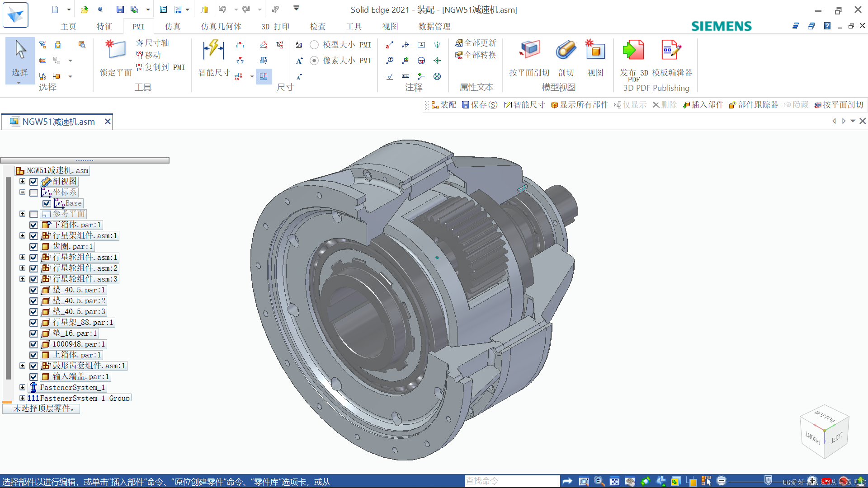This screenshot has height=488, width=868.
Task: Switch to NGW51减速机.asm document tab
Action: point(57,122)
